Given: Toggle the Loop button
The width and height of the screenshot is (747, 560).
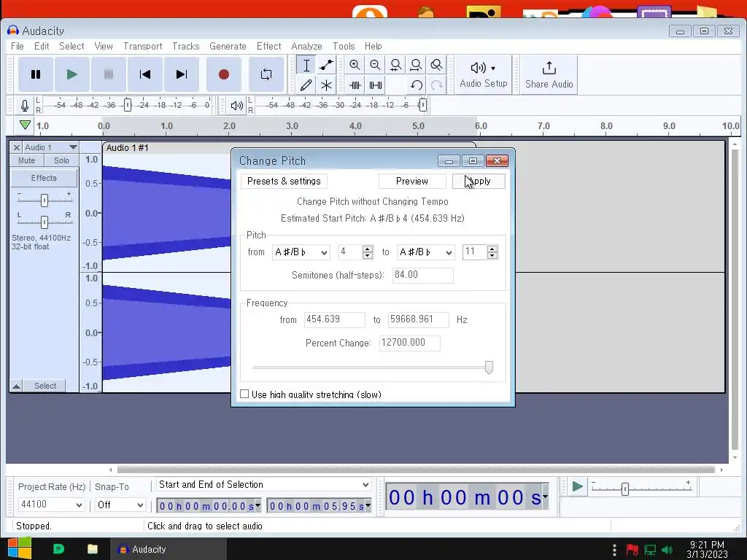Looking at the screenshot, I should click(x=266, y=74).
